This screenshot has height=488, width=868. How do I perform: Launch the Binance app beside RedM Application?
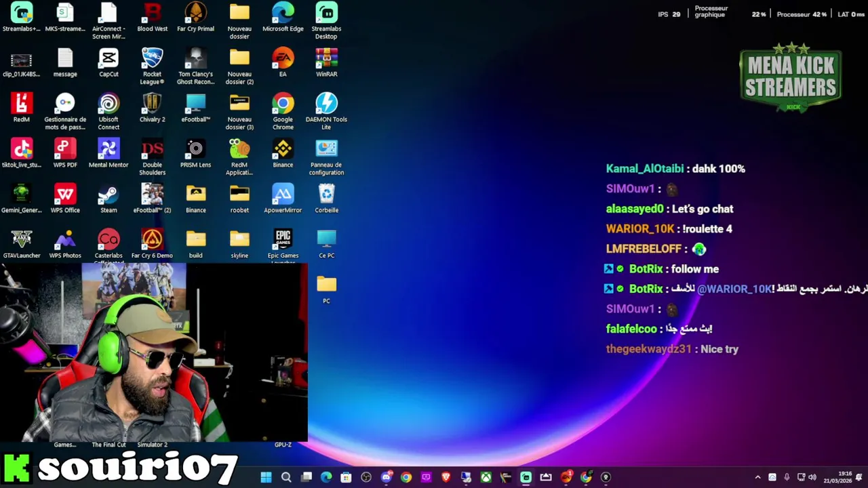283,153
